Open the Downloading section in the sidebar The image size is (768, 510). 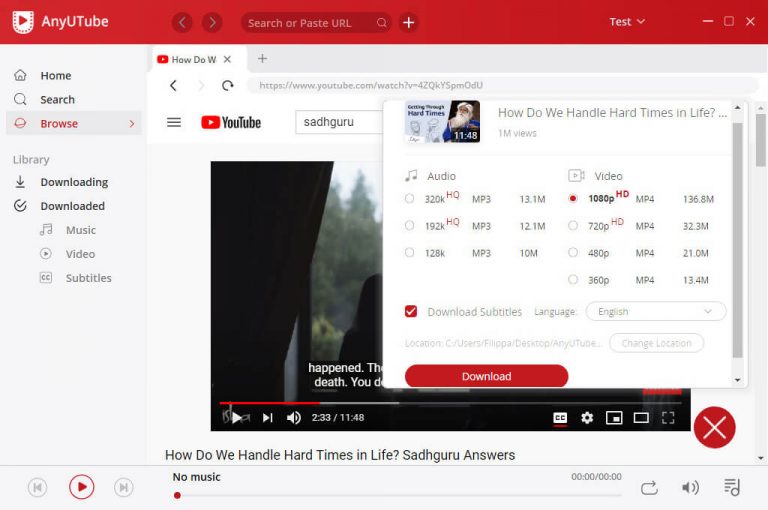coord(74,182)
